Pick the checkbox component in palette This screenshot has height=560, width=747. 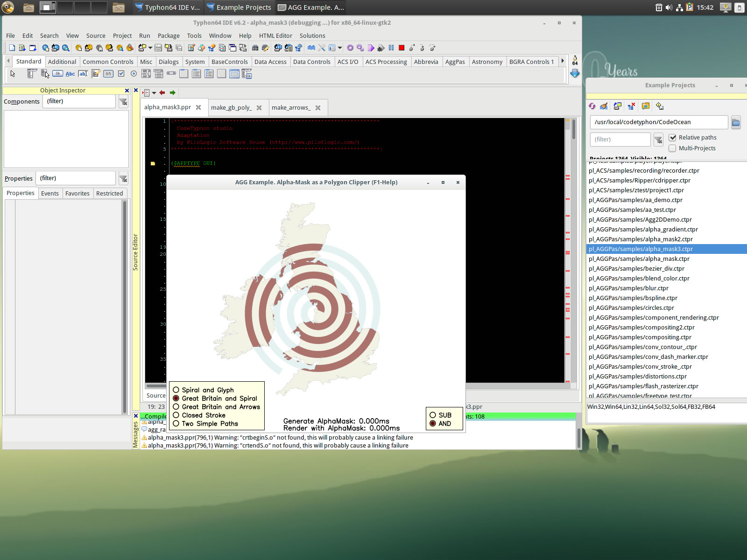coord(121,73)
